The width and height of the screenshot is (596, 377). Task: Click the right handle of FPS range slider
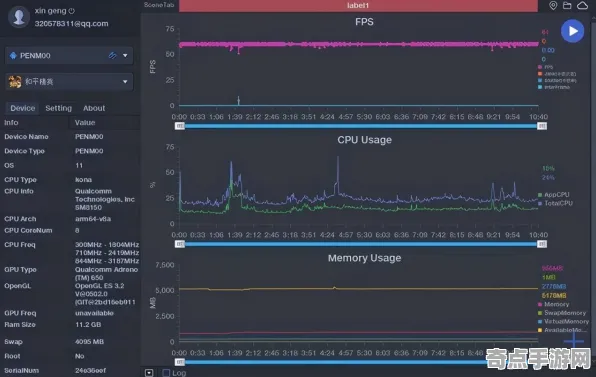(542, 126)
